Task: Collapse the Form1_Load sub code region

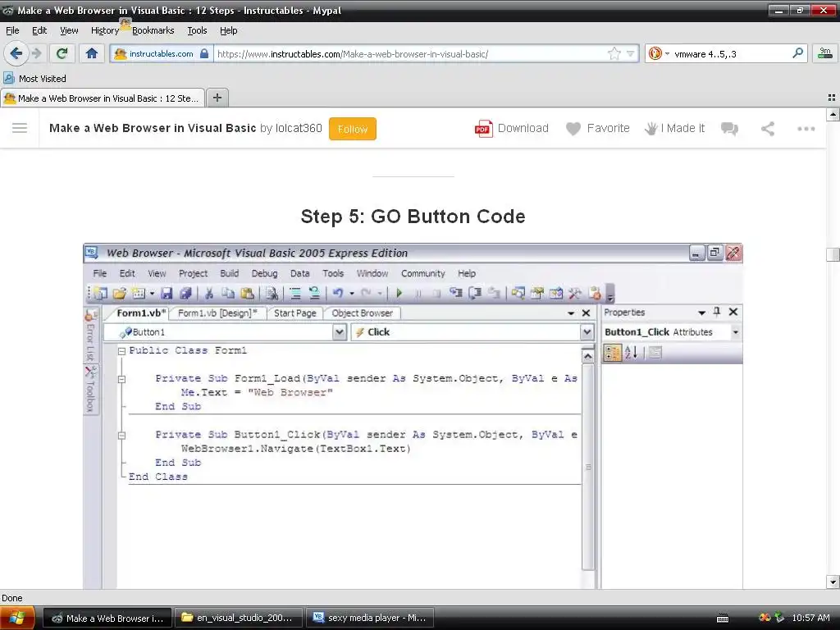Action: (x=121, y=379)
